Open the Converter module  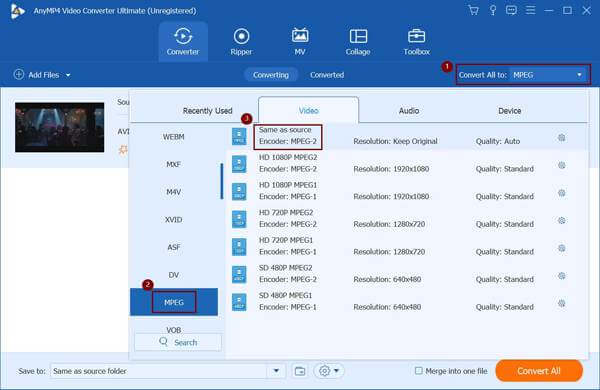tap(183, 41)
